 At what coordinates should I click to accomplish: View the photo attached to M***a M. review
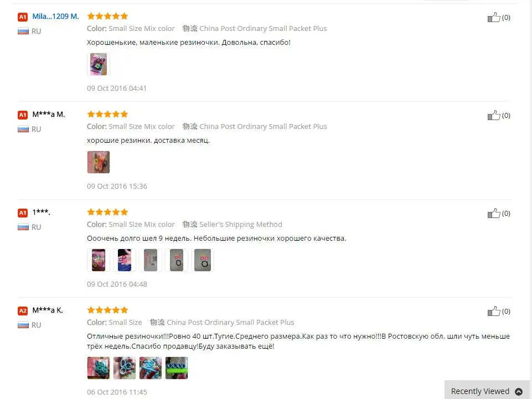point(99,162)
